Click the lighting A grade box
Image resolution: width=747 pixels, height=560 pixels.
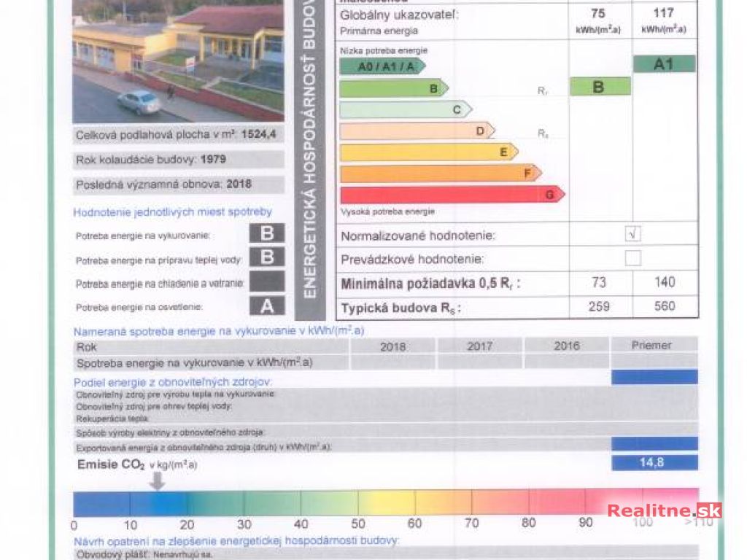point(267,306)
